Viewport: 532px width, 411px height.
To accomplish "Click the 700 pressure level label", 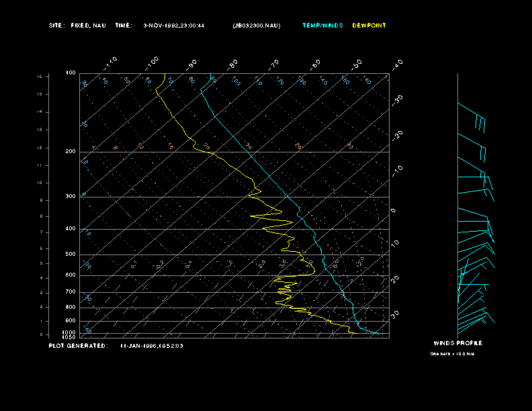I will (71, 292).
